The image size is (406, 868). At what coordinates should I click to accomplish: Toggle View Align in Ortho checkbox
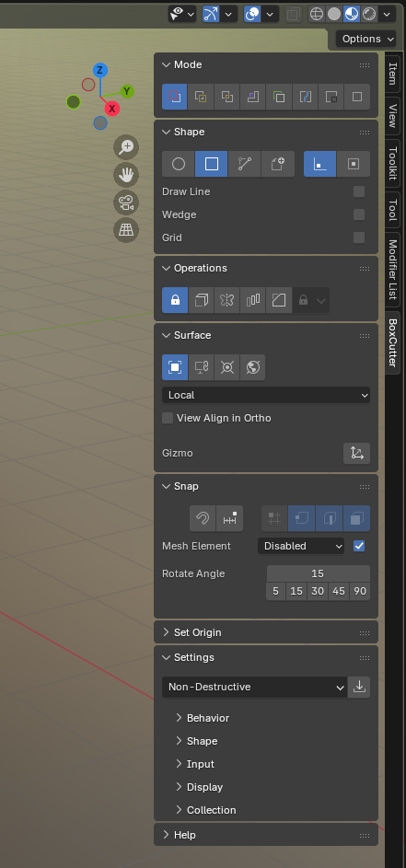(x=168, y=418)
